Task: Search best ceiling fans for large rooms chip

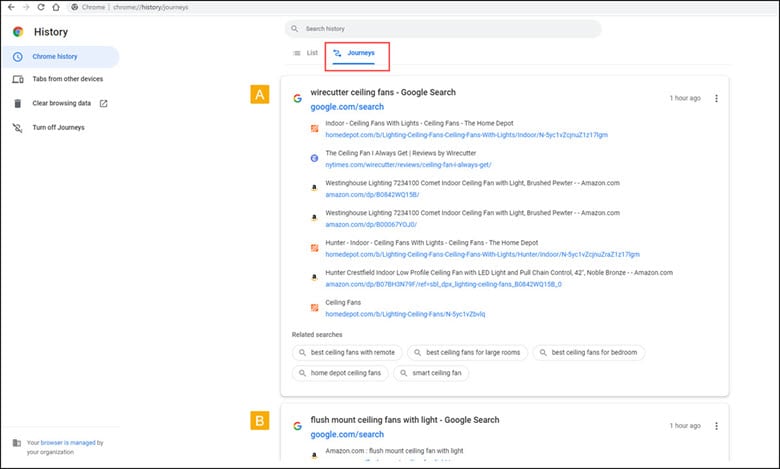Action: (468, 353)
